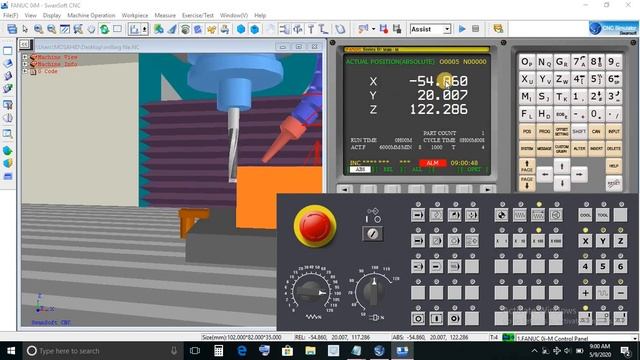Click the cycle start button with the circle icon
Image resolution: width=640 pixels, height=360 pixels.
click(x=418, y=319)
